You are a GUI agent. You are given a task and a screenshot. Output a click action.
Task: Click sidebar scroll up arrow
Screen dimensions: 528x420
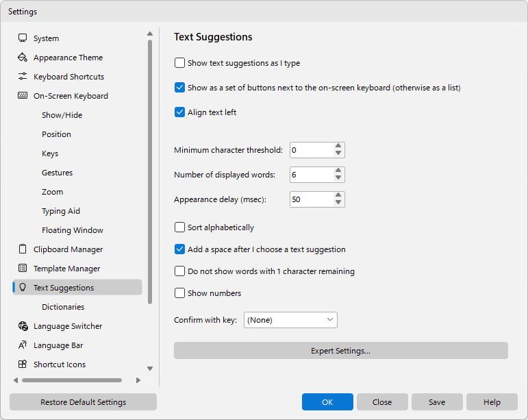point(150,34)
